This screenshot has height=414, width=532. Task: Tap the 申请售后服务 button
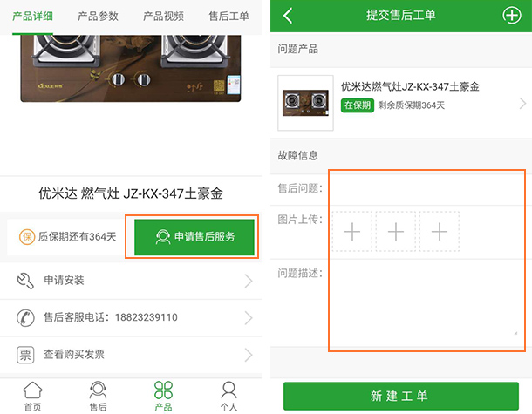coord(194,237)
